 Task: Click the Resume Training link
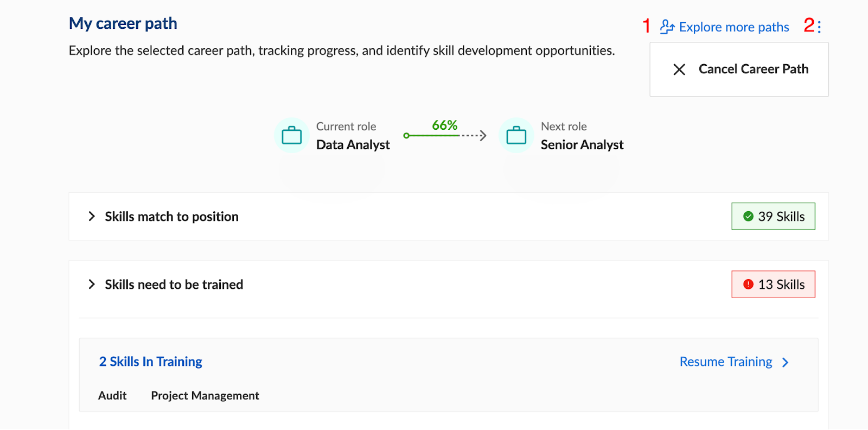pyautogui.click(x=726, y=362)
